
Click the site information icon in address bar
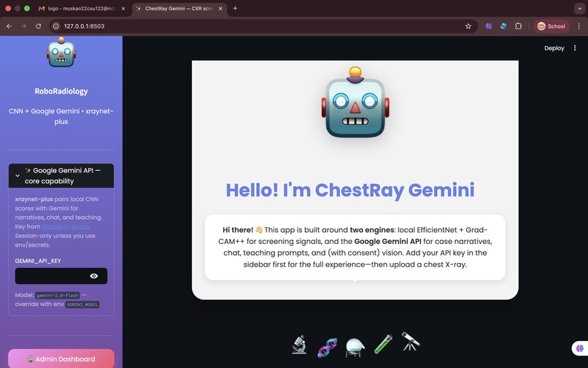tap(56, 26)
